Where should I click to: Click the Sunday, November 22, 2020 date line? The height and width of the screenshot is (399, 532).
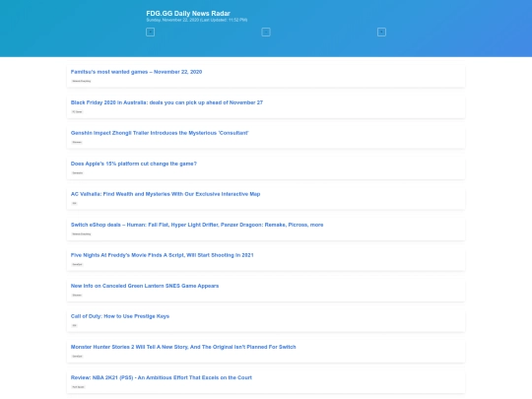pyautogui.click(x=197, y=20)
